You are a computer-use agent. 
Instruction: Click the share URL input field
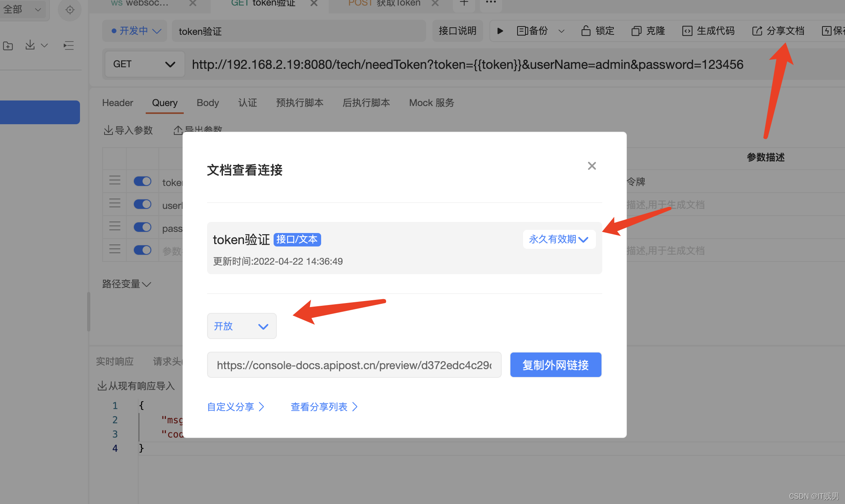[x=354, y=365]
